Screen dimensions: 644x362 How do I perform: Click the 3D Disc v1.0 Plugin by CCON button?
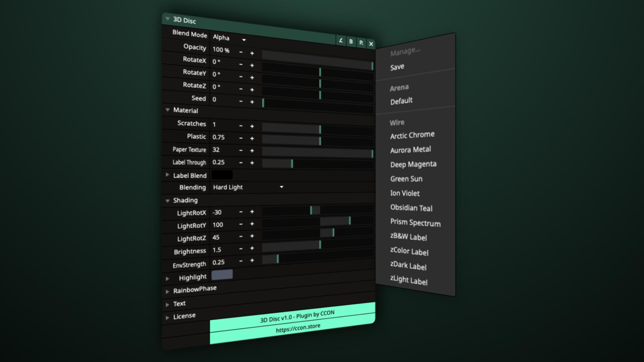click(292, 316)
